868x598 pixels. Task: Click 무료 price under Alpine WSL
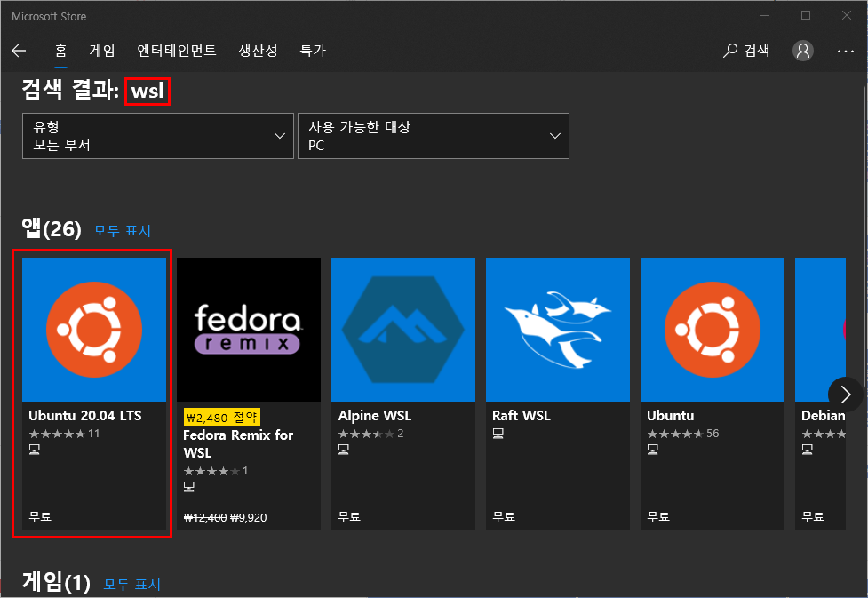click(349, 516)
